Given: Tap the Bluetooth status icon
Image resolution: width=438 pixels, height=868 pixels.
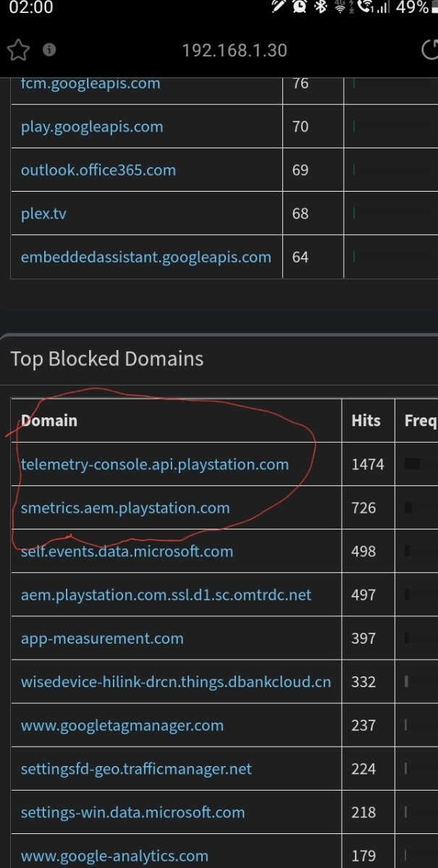Looking at the screenshot, I should tap(321, 7).
